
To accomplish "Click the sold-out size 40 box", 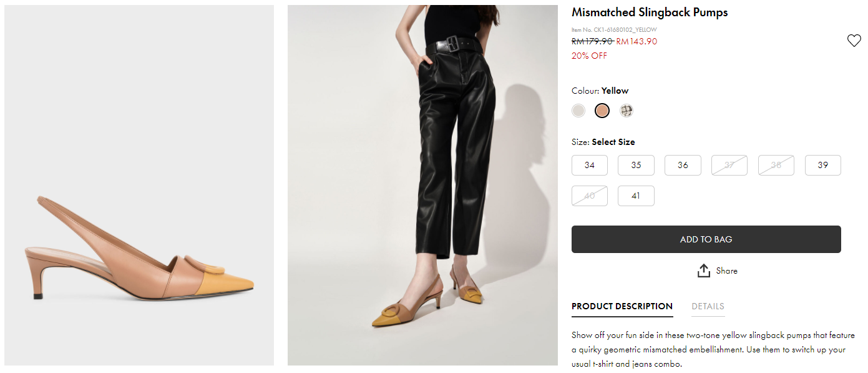I will point(590,196).
